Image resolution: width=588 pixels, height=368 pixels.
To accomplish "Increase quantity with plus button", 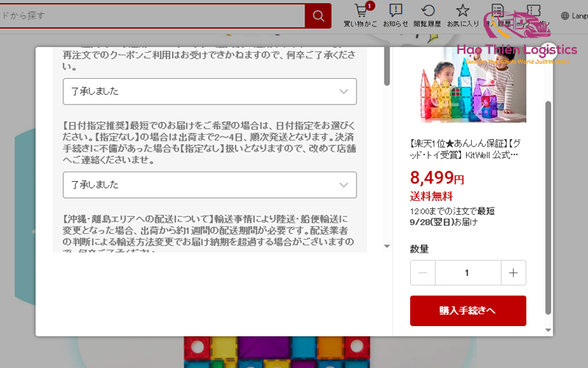I will 513,272.
